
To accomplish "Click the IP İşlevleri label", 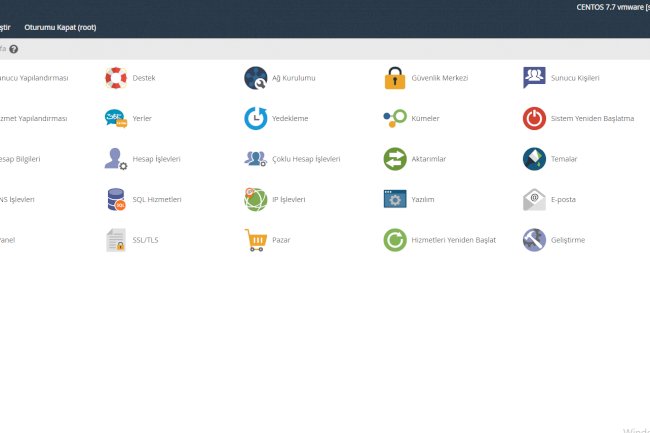I will [x=289, y=200].
